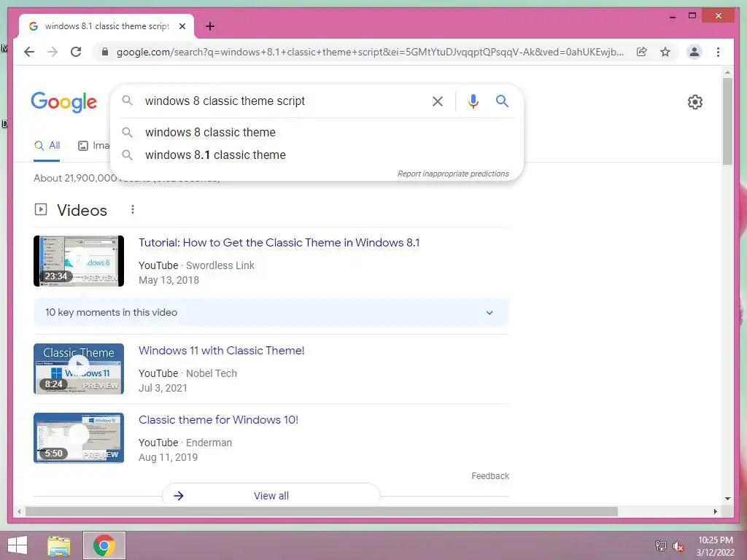Click View all videos button
The image size is (747, 560).
click(x=271, y=495)
